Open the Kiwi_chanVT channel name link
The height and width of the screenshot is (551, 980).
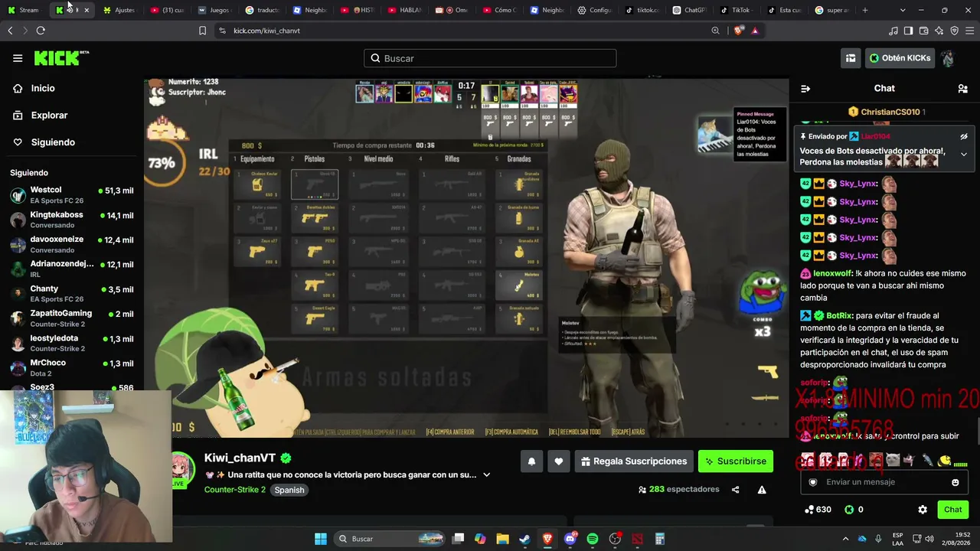pos(240,458)
